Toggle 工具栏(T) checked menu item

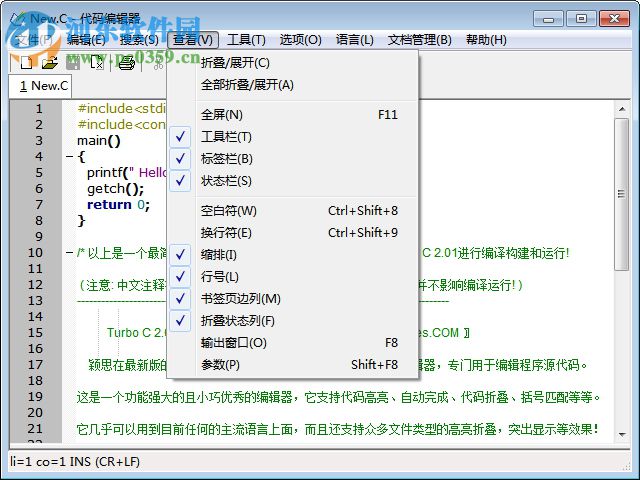coord(292,137)
